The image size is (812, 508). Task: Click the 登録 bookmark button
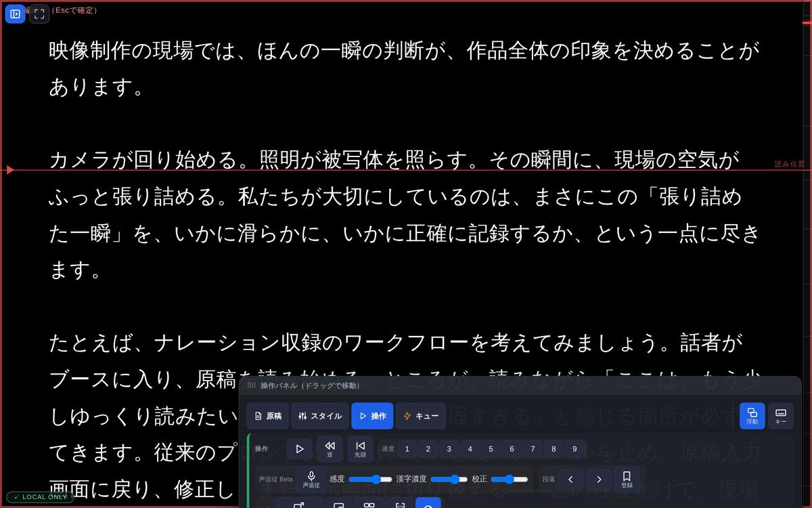pos(627,479)
